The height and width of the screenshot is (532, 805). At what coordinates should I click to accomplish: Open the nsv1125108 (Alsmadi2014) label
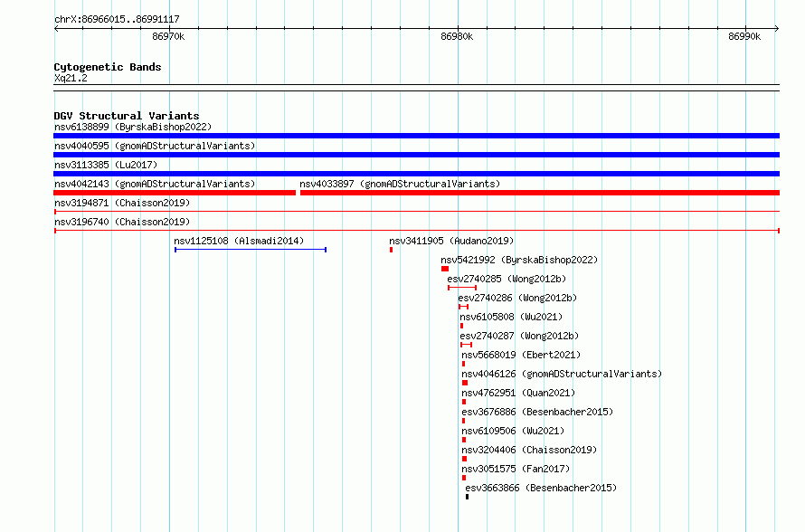[239, 241]
